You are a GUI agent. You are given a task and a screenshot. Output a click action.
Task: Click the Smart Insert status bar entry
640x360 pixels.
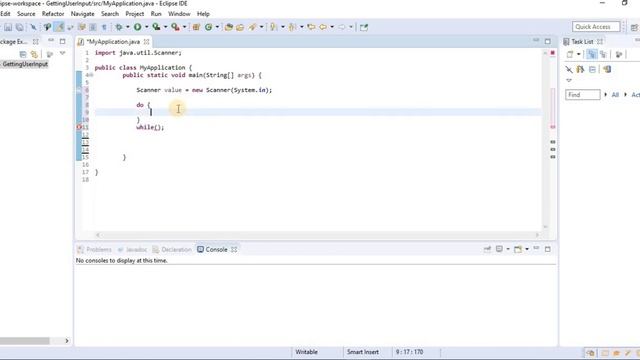pyautogui.click(x=363, y=352)
